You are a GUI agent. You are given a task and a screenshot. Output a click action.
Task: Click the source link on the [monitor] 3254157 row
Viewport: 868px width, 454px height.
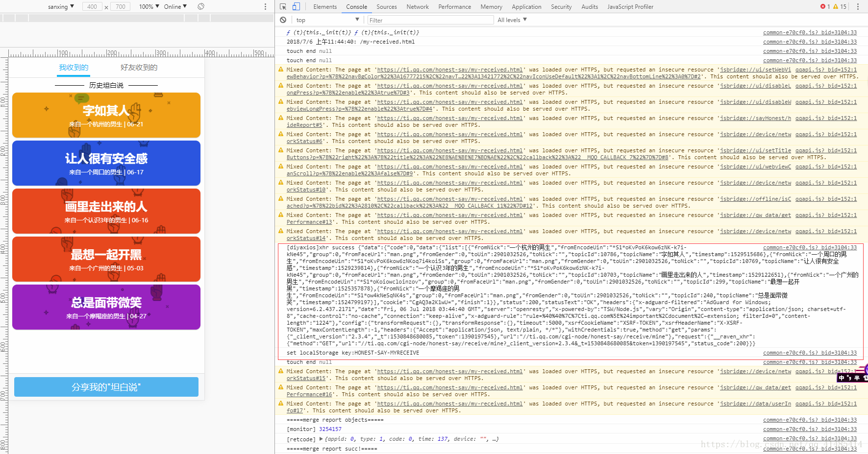tap(810, 429)
